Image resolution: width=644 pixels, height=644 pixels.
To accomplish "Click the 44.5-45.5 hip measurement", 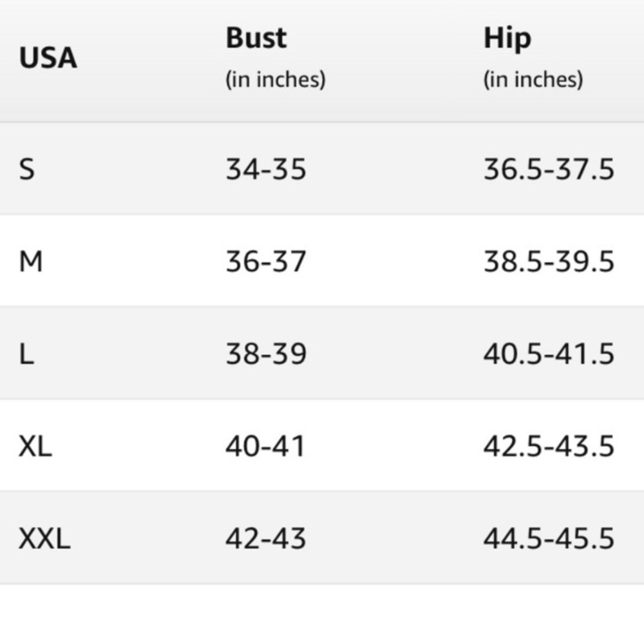I will [x=549, y=538].
